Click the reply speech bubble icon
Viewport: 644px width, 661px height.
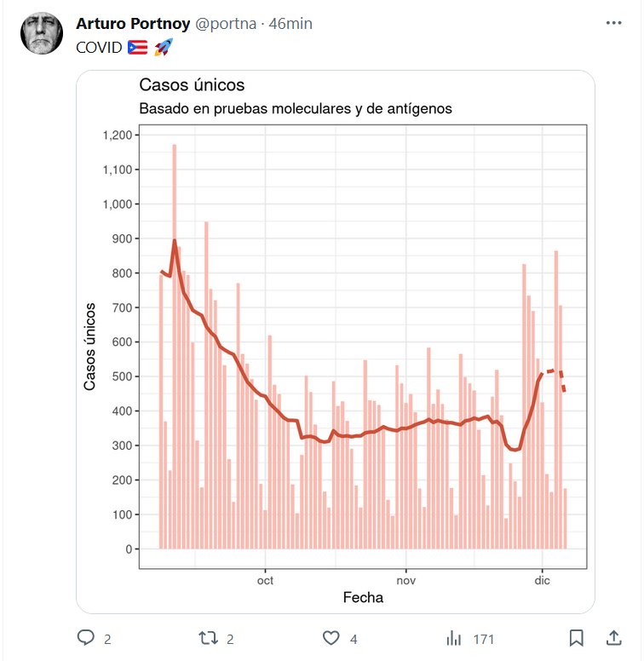pyautogui.click(x=86, y=638)
